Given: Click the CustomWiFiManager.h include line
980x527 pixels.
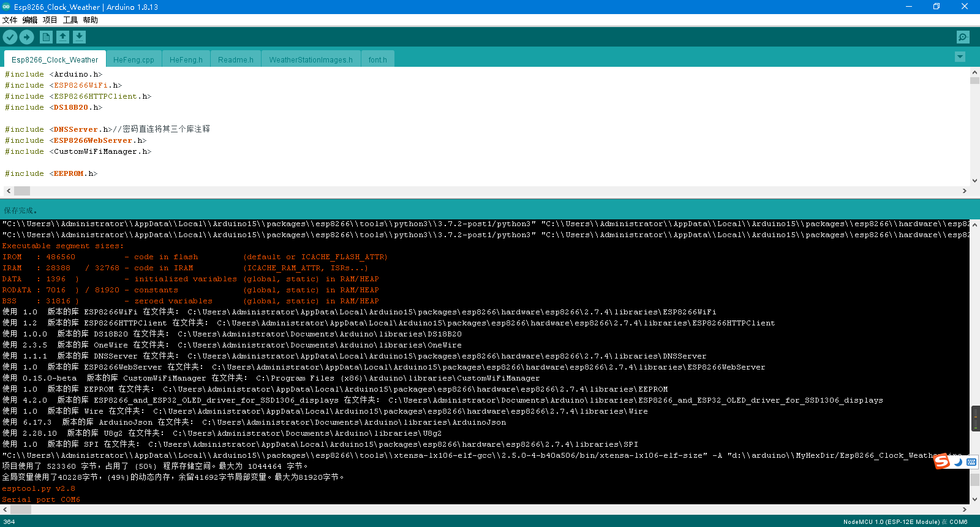Looking at the screenshot, I should coord(78,151).
